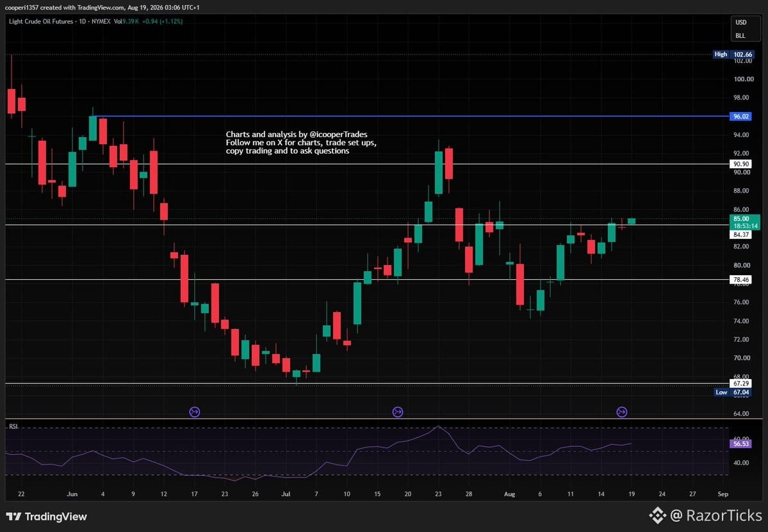768x532 pixels.
Task: Click the 74.00 price axis label
Action: [x=742, y=321]
